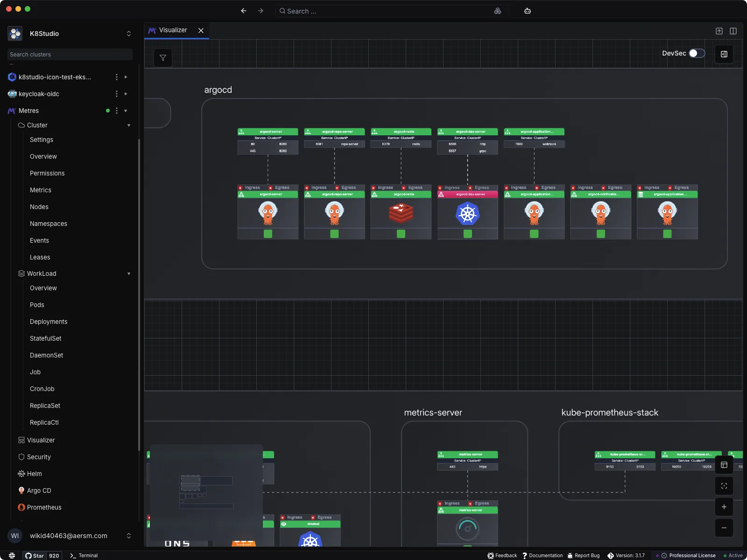Click Report Bug
Image resolution: width=747 pixels, height=560 pixels.
(x=584, y=555)
